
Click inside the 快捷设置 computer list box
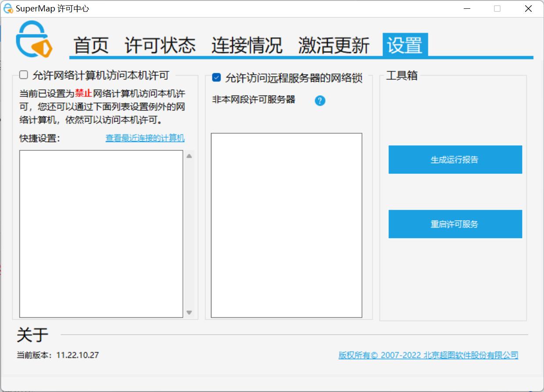click(101, 234)
